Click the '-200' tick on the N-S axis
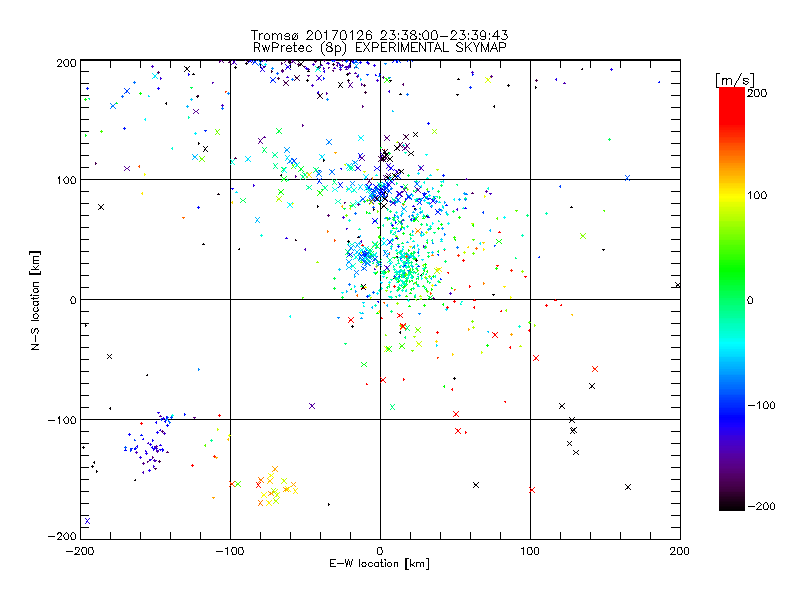 (62, 536)
